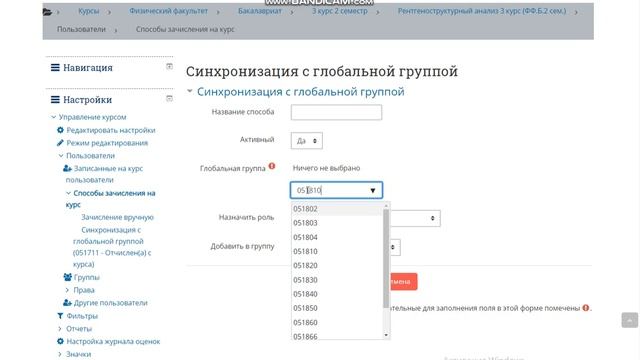
Task: Select group 051804 from suggestions
Action: pos(337,237)
